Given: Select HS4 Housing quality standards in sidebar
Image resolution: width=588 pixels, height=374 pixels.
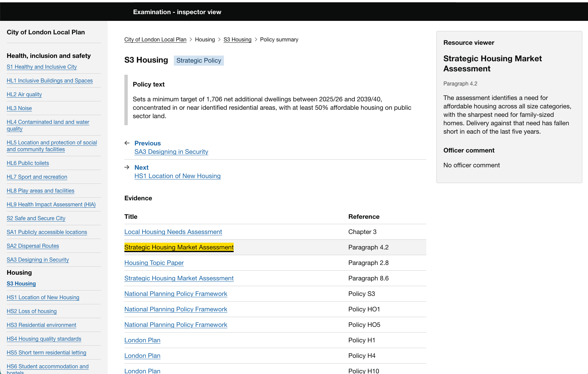Looking at the screenshot, I should 44,339.
